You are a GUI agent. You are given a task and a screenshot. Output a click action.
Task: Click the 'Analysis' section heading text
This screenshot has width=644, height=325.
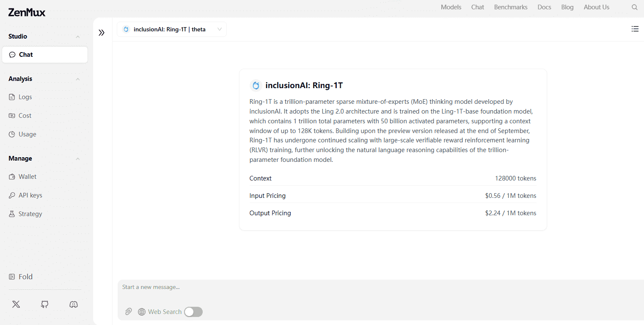point(20,79)
